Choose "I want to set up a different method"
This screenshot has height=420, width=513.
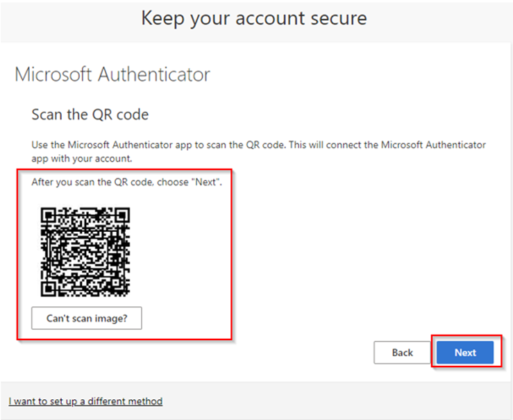(x=85, y=401)
